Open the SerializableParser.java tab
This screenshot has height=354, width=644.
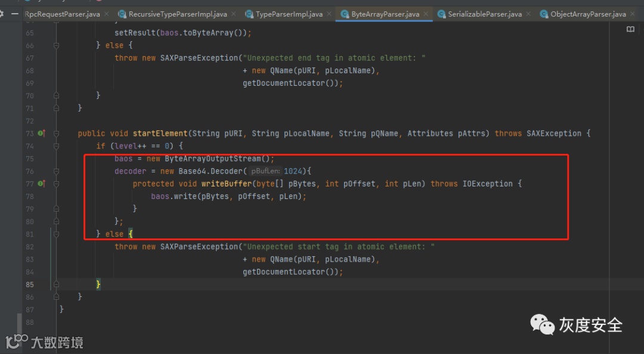(485, 14)
